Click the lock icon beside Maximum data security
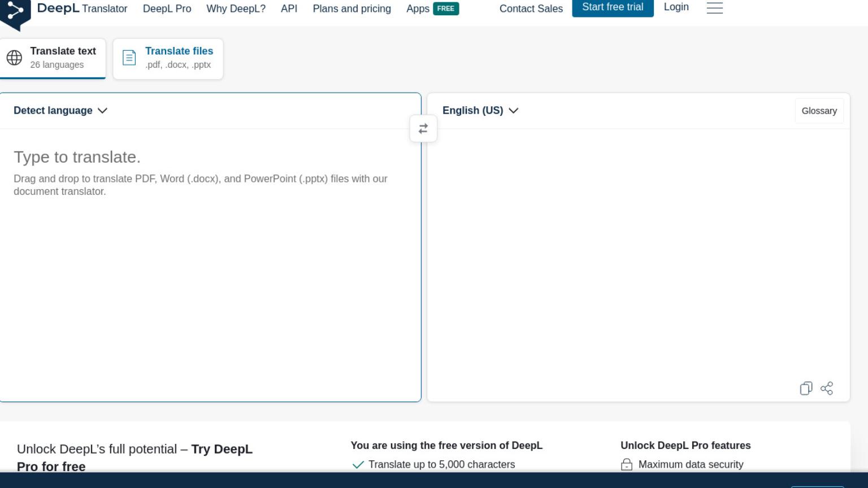 pos(627,464)
